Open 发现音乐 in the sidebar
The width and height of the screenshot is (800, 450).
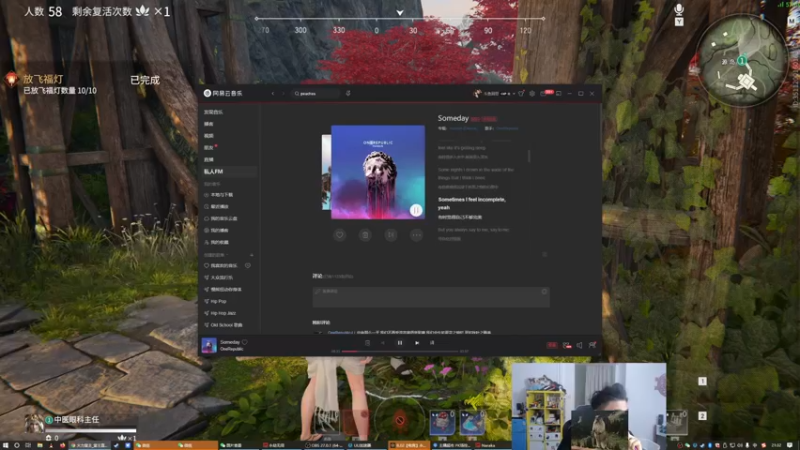[214, 112]
